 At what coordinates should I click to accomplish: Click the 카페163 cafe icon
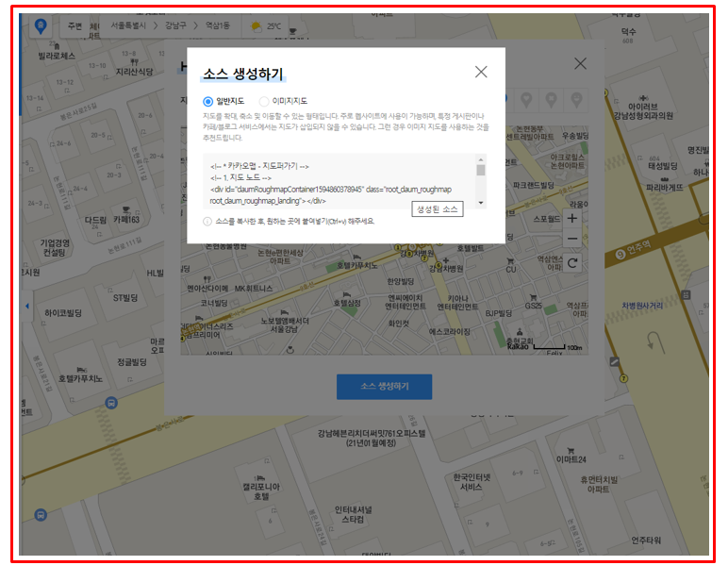click(x=125, y=210)
